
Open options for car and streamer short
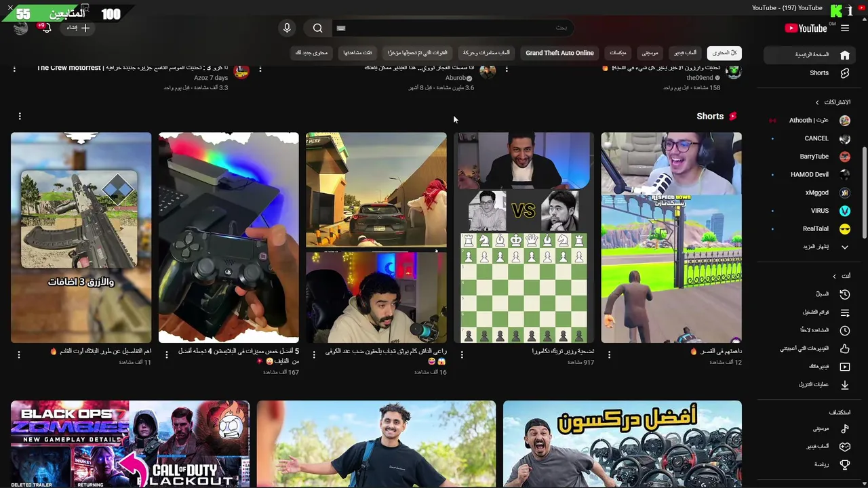[314, 354]
